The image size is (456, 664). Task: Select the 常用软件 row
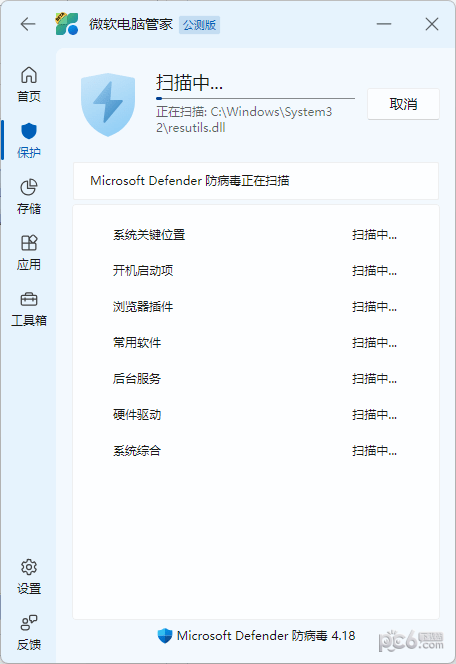point(256,343)
